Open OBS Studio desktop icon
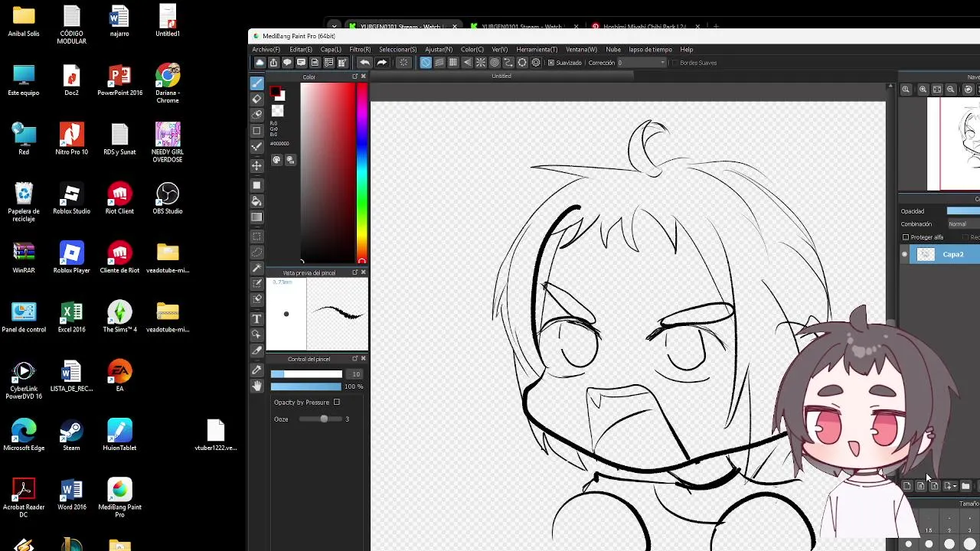980x551 pixels. pos(168,199)
